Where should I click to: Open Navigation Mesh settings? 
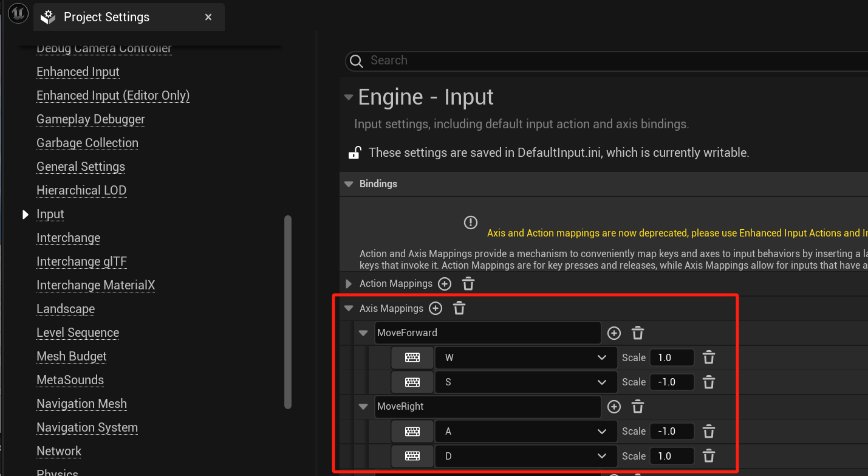click(x=81, y=404)
